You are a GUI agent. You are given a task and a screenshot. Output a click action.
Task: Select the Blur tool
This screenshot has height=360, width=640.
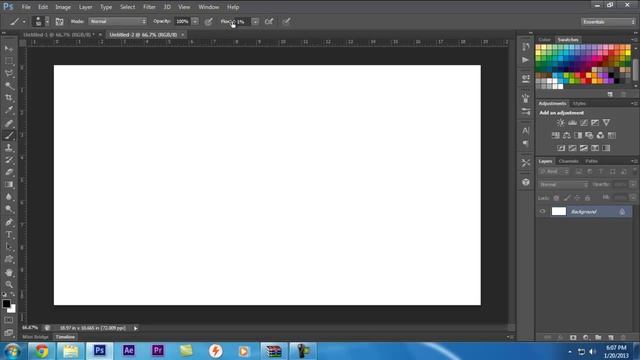pos(9,197)
